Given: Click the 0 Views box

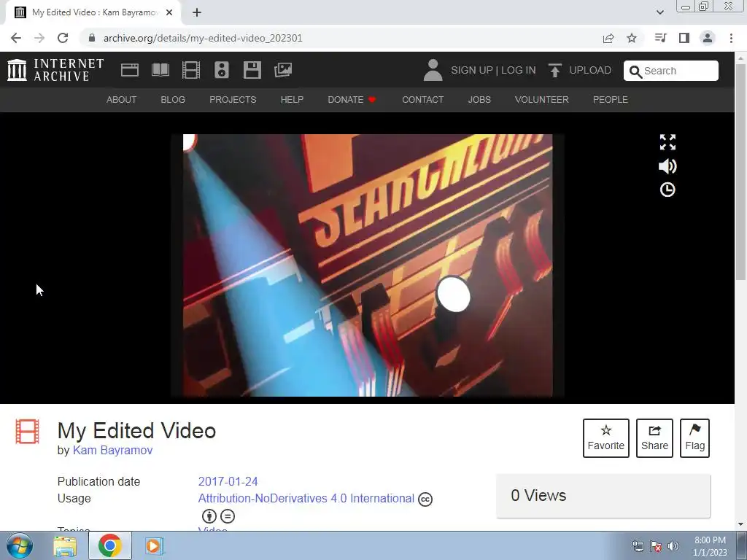Looking at the screenshot, I should tap(603, 496).
